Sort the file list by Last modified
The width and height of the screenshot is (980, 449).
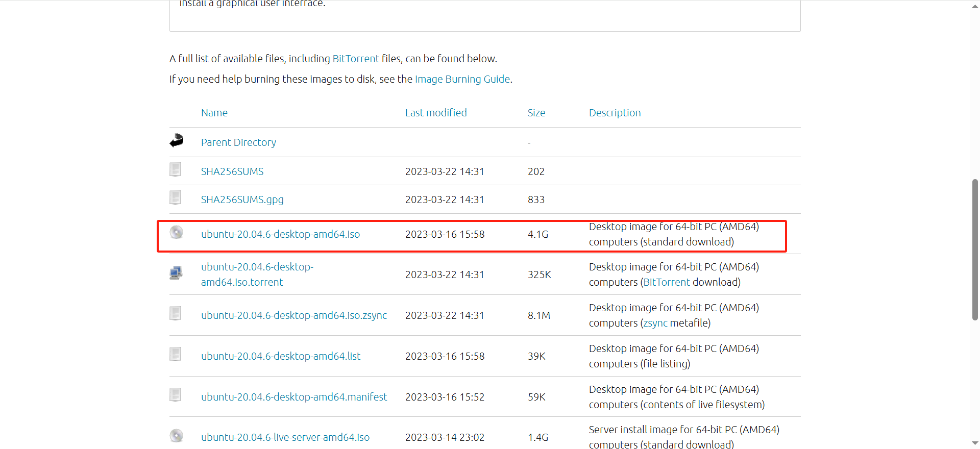click(x=436, y=113)
